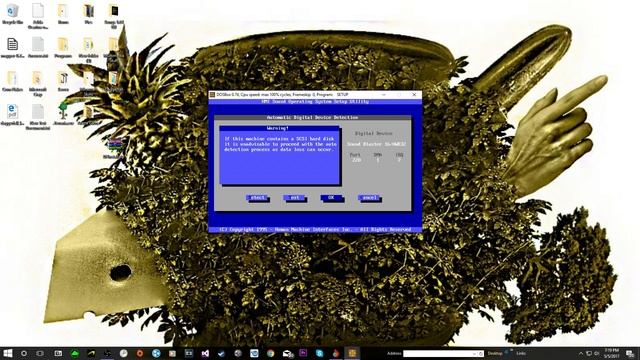Click the Cancel button in the detection dialog
Viewport: 640px width, 360px height.
[369, 198]
